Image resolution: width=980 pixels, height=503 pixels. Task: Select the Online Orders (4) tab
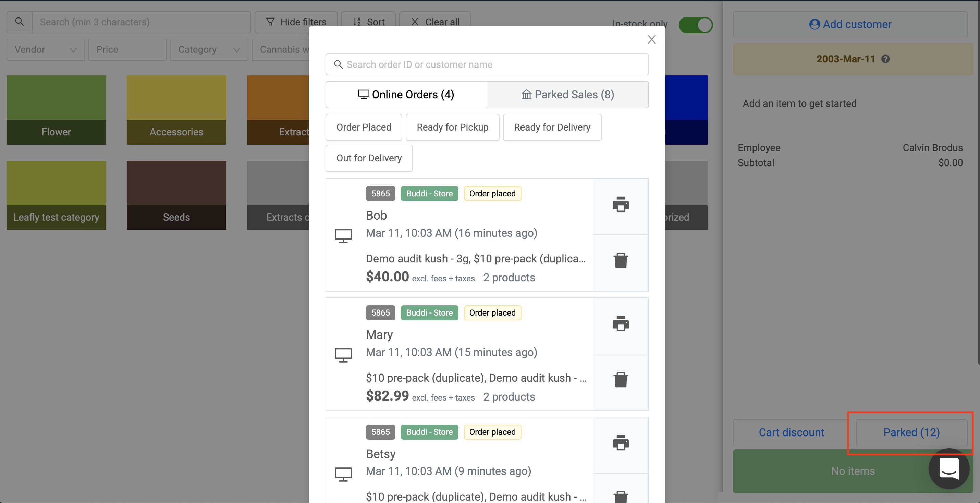(406, 94)
